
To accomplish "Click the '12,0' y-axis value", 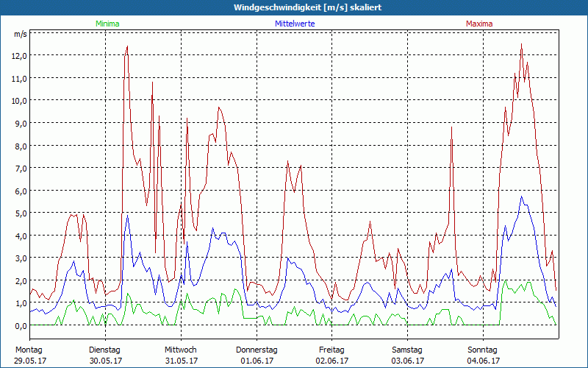I will (x=19, y=56).
